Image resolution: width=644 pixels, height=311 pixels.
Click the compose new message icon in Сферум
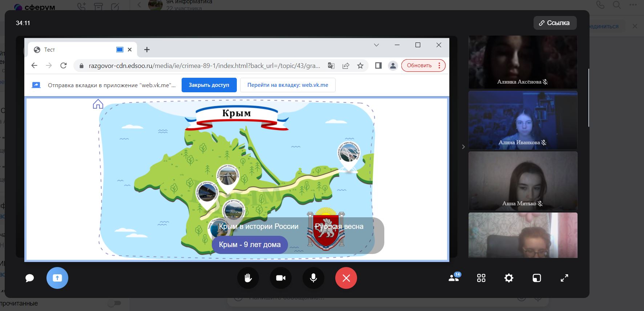pos(115,7)
